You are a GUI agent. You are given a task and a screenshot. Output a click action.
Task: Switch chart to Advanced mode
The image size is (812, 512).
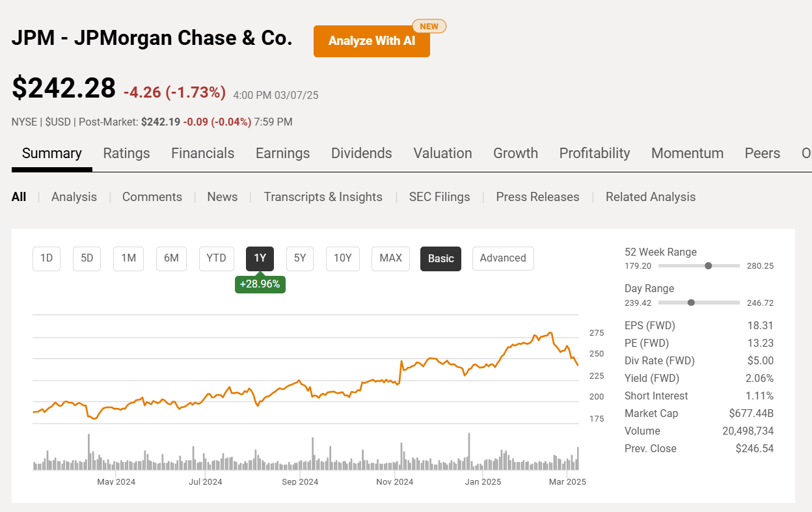(503, 258)
